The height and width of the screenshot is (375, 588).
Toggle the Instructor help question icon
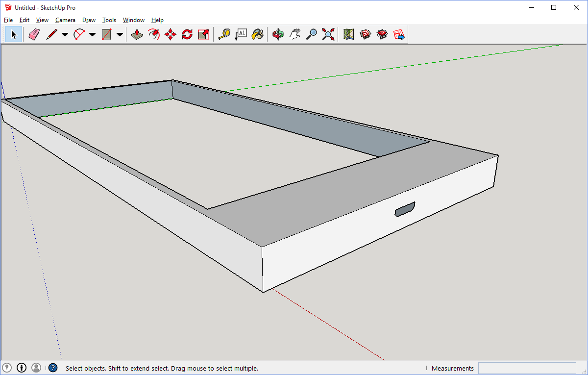[x=53, y=368]
